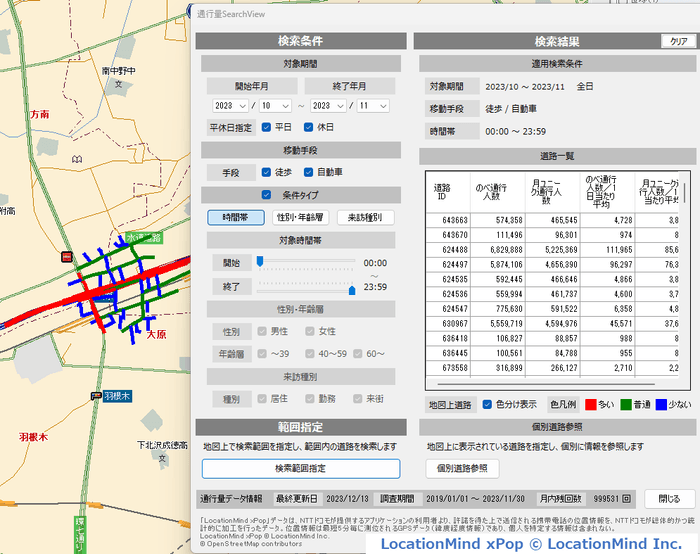Viewport: 700px width, 554px height.
Task: Click the 検索範囲指定 button
Action: (x=300, y=468)
